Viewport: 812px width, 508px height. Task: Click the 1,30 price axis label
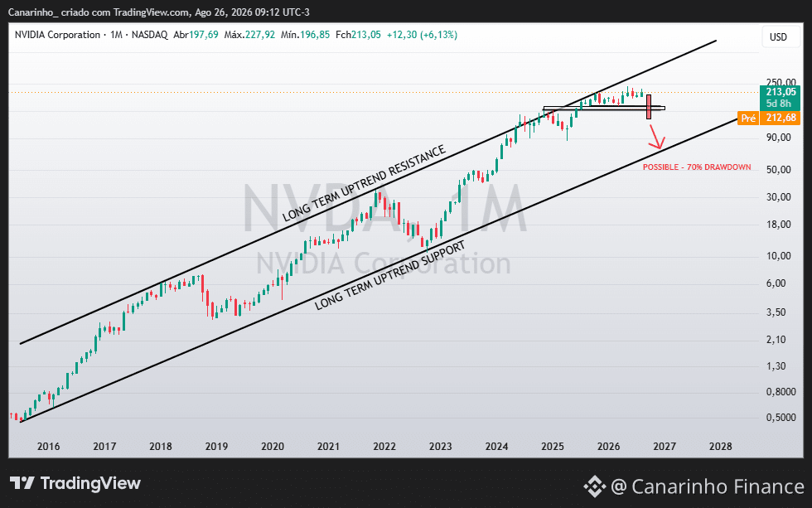pos(776,366)
